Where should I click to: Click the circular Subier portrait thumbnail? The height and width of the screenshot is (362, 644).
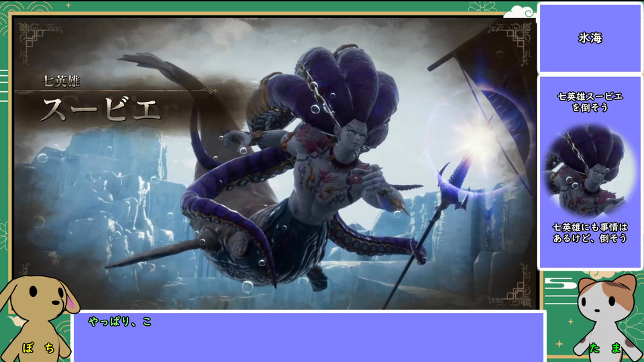click(x=589, y=171)
